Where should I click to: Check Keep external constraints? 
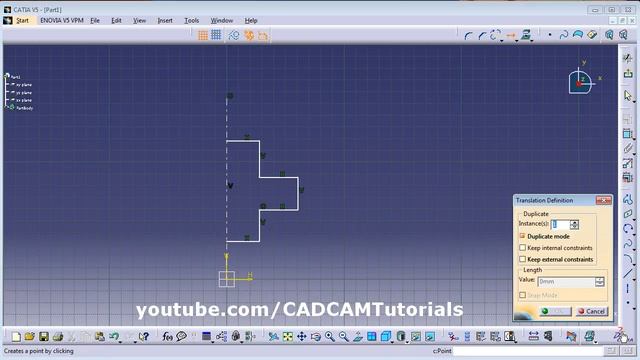pyautogui.click(x=522, y=259)
